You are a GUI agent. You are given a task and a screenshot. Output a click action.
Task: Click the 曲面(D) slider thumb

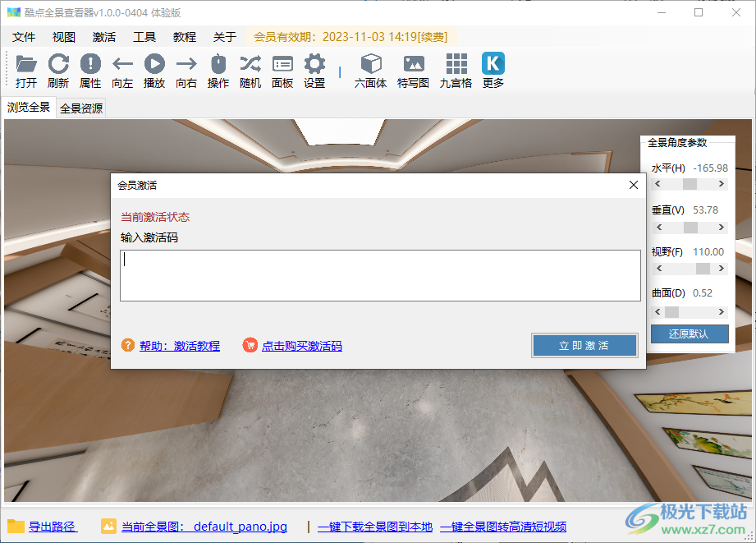671,312
